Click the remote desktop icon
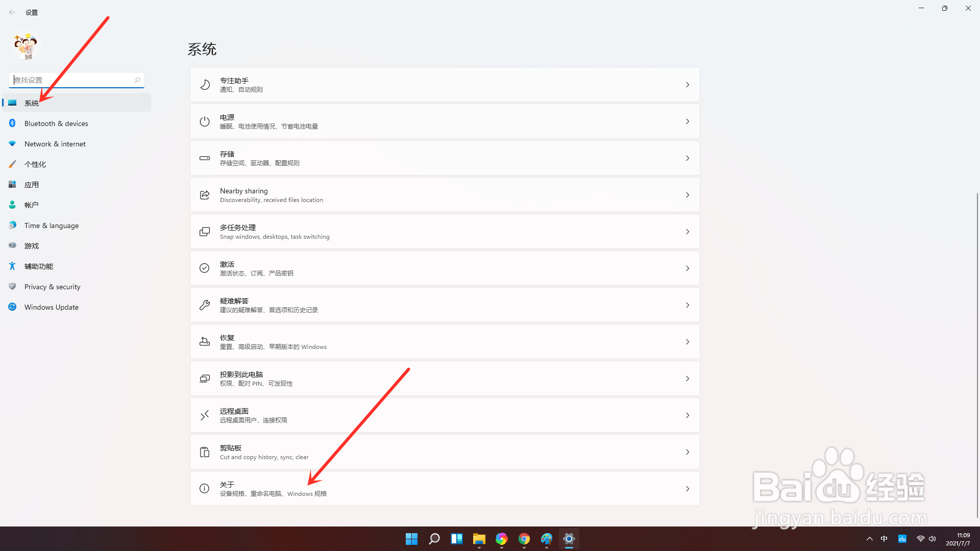Screen dimensions: 980x551 pyautogui.click(x=205, y=415)
